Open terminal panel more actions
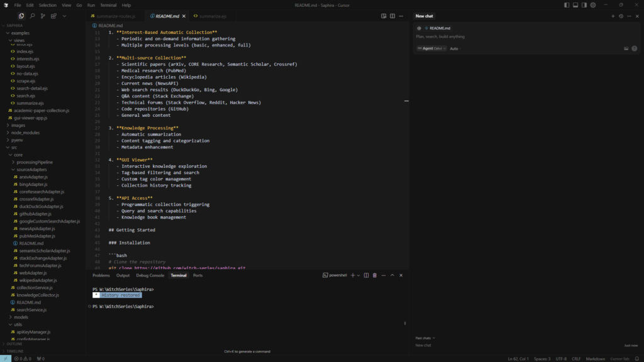Screen dimensions: 644x362 [x=384, y=275]
